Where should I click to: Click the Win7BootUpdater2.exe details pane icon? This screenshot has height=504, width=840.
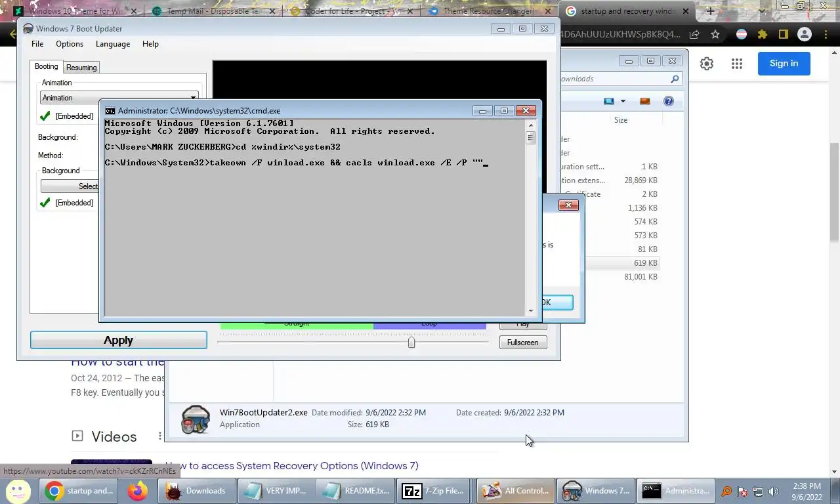[195, 420]
